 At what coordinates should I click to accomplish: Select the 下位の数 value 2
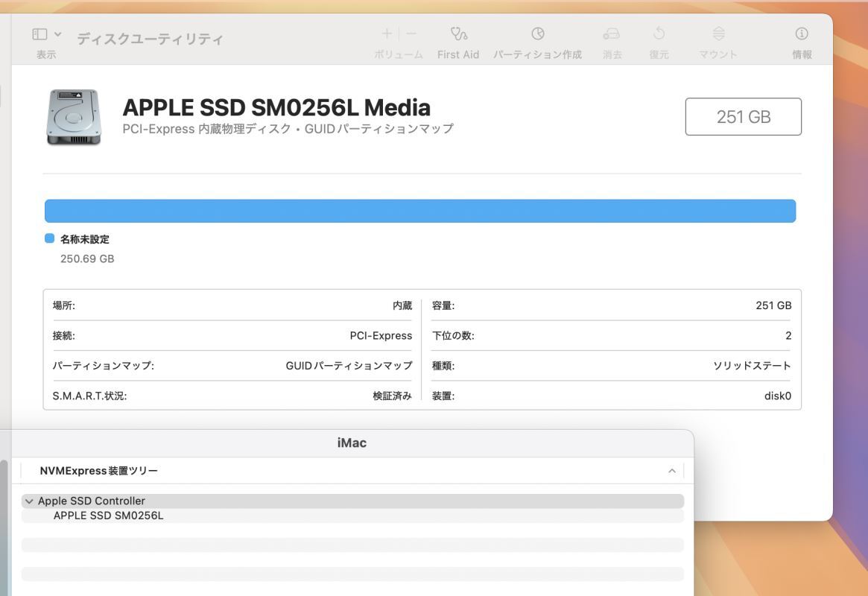(x=788, y=335)
